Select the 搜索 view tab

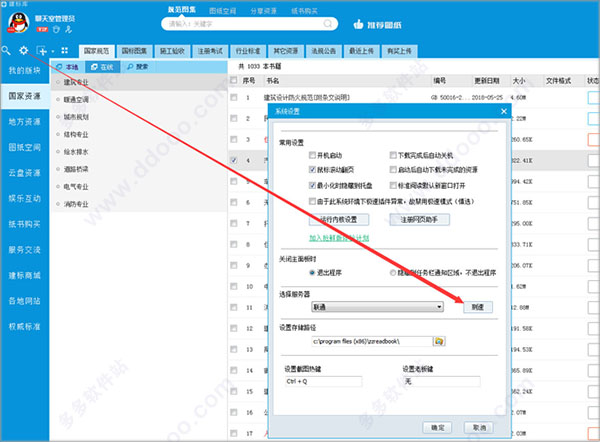coord(138,67)
